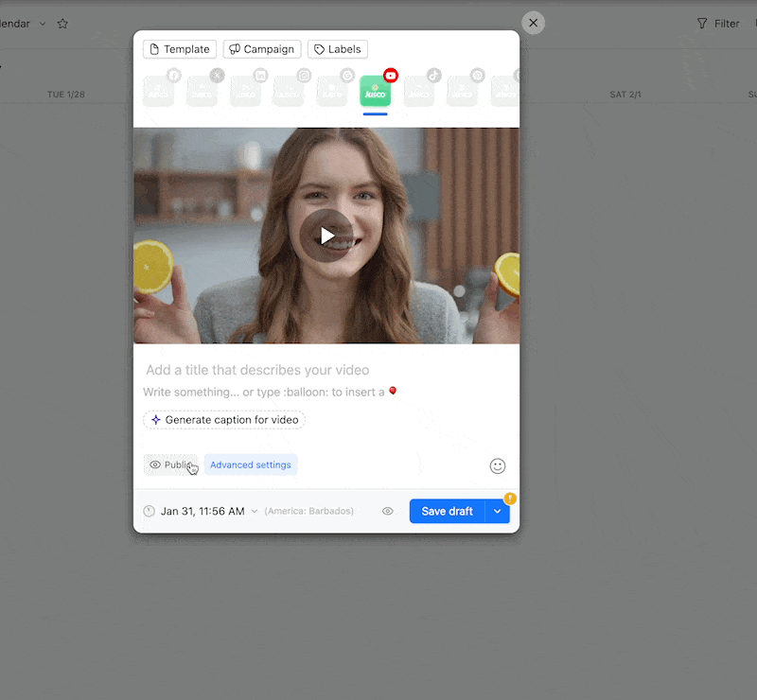Select the Pinterest Jusco profile

pos(463,92)
